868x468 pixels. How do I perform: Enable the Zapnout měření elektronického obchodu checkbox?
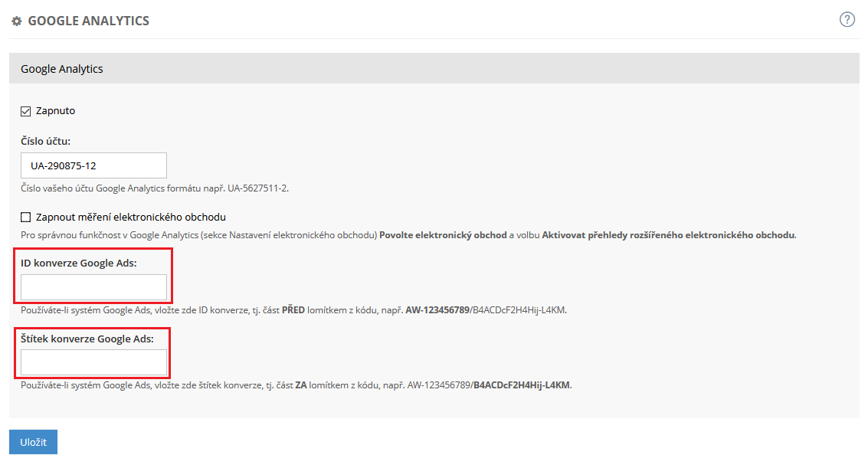pyautogui.click(x=25, y=217)
